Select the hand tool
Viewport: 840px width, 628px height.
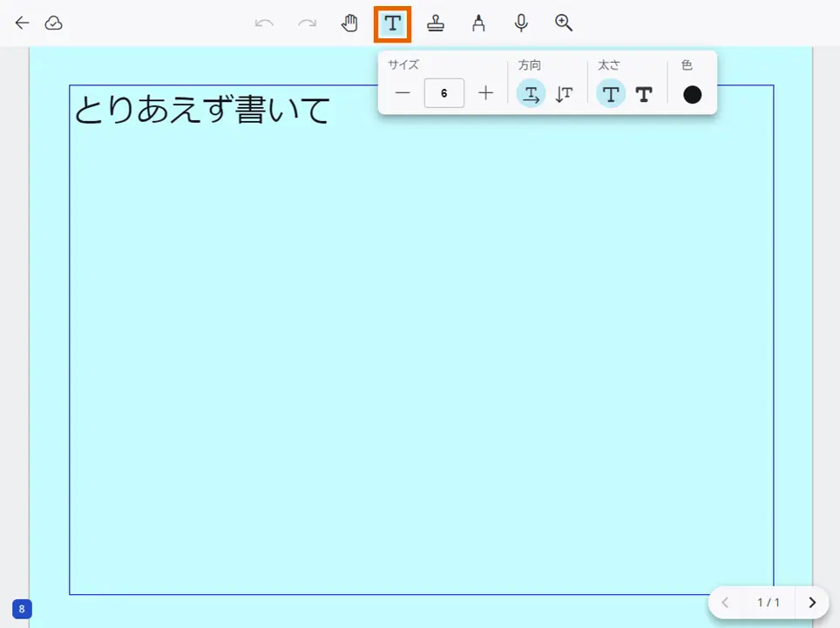click(349, 23)
